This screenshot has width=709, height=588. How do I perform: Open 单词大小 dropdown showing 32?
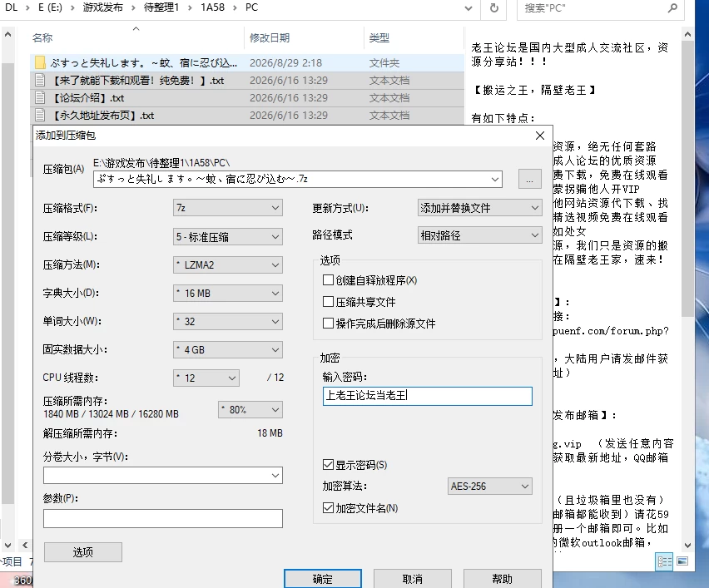228,321
